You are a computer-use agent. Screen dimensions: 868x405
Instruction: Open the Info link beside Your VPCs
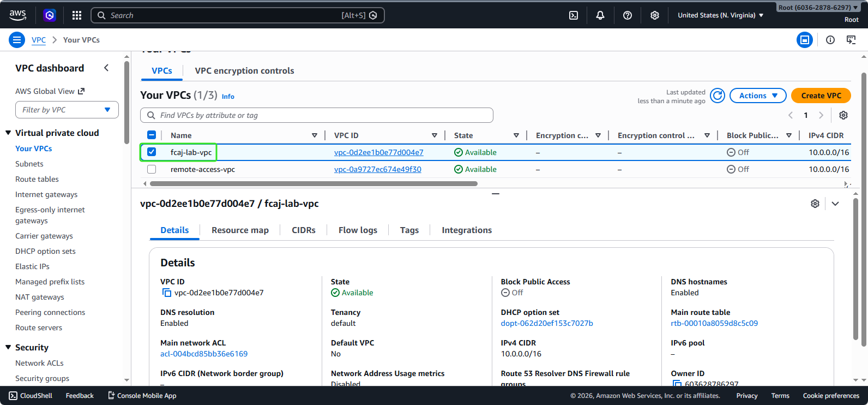(x=228, y=97)
